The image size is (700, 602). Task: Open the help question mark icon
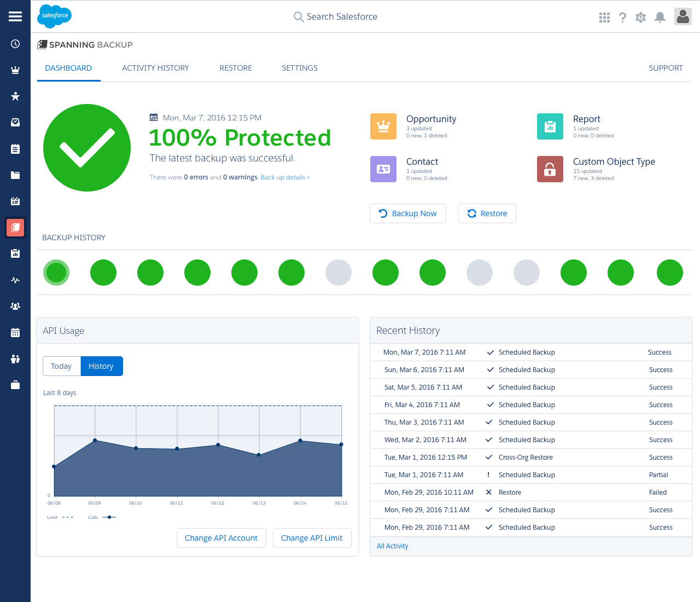coord(622,18)
